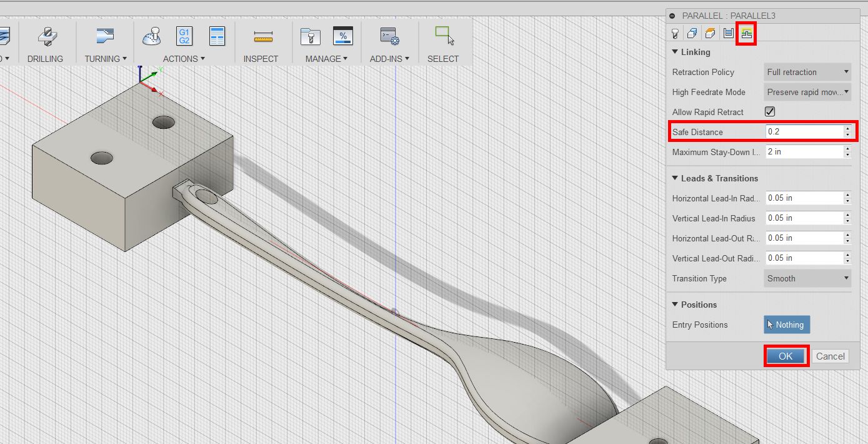Click the Setup Sheet icon
The width and height of the screenshot is (868, 444).
217,36
